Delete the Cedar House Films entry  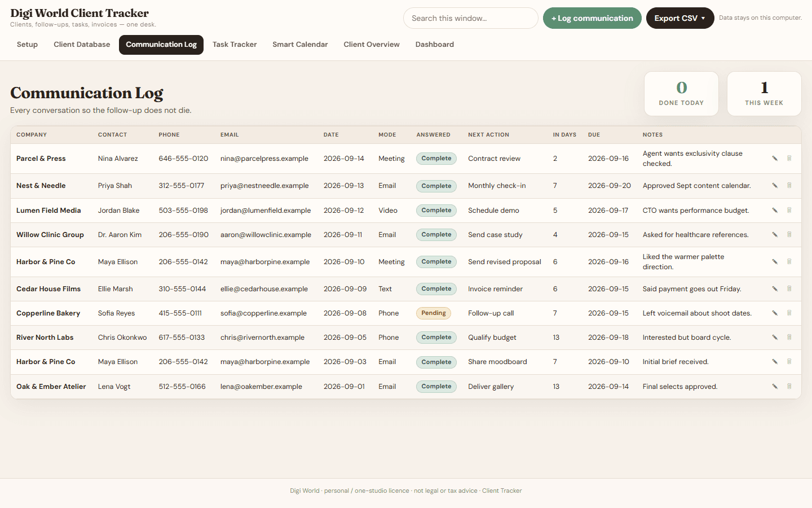[x=789, y=289]
